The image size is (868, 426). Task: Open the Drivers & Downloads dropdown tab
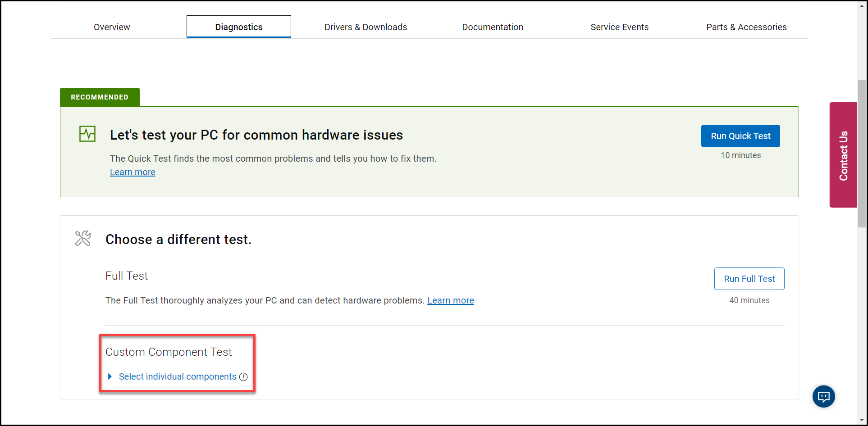pyautogui.click(x=365, y=27)
